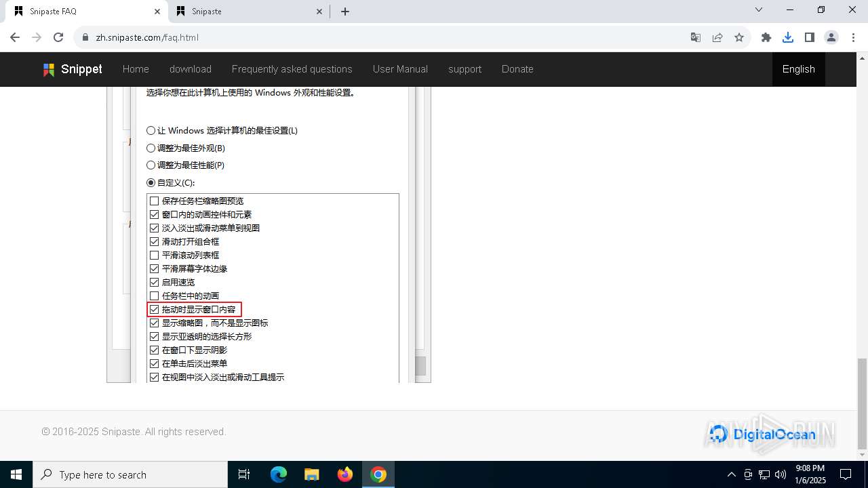868x488 pixels.
Task: Click the Snipaste copyright footer text
Action: pos(134,432)
